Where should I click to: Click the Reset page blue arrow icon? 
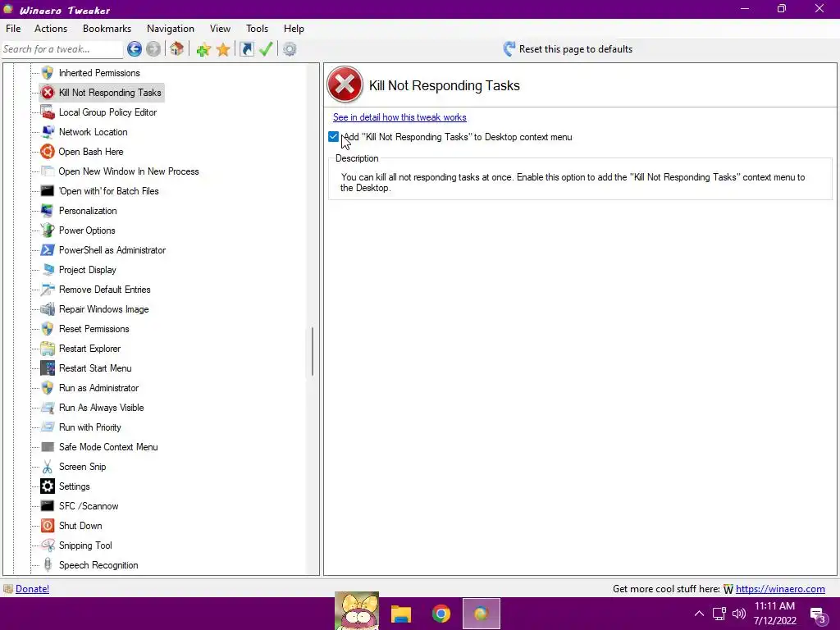(x=509, y=49)
